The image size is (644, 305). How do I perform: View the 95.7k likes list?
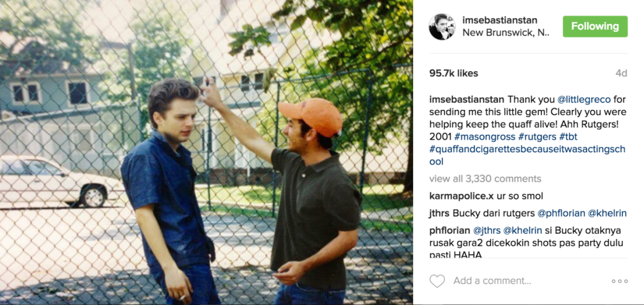click(x=454, y=74)
